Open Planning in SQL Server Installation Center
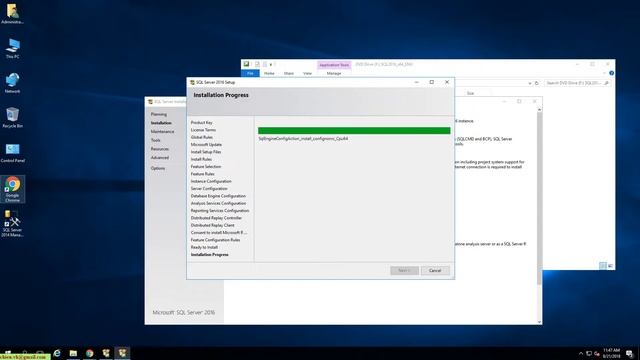Viewport: 640px width, 360px height. tap(159, 114)
